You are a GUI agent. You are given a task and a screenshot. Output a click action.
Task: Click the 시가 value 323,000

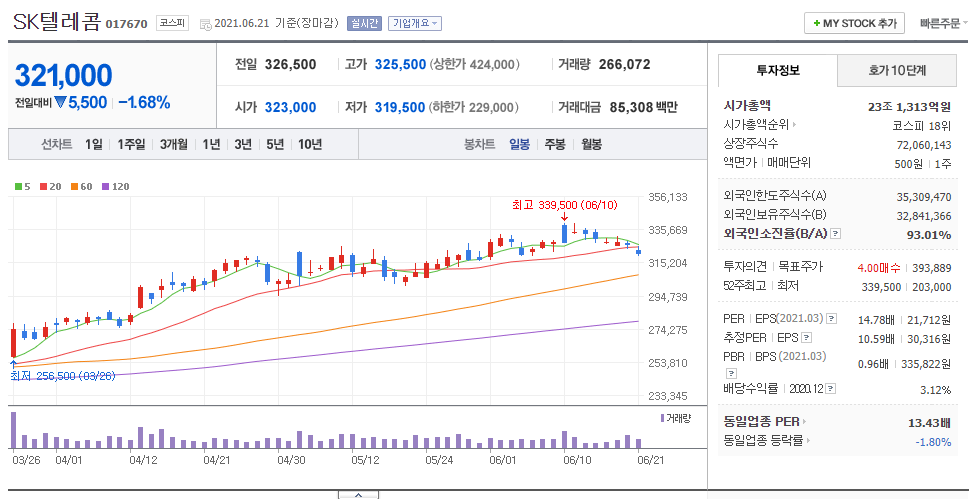pyautogui.click(x=291, y=107)
